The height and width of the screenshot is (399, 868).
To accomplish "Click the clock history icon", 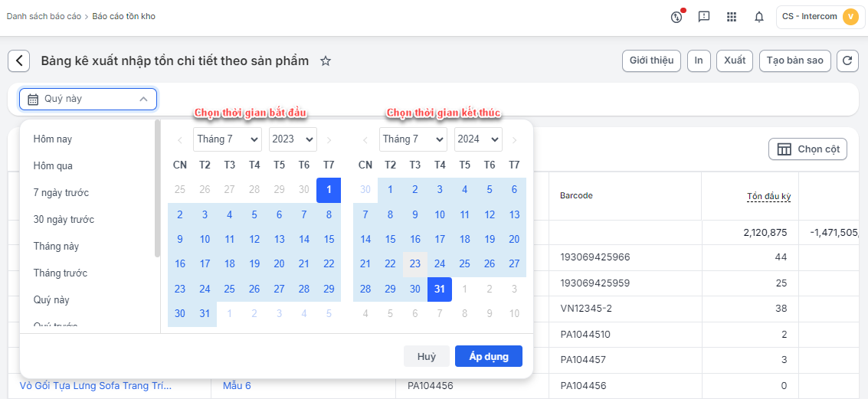I will point(676,17).
